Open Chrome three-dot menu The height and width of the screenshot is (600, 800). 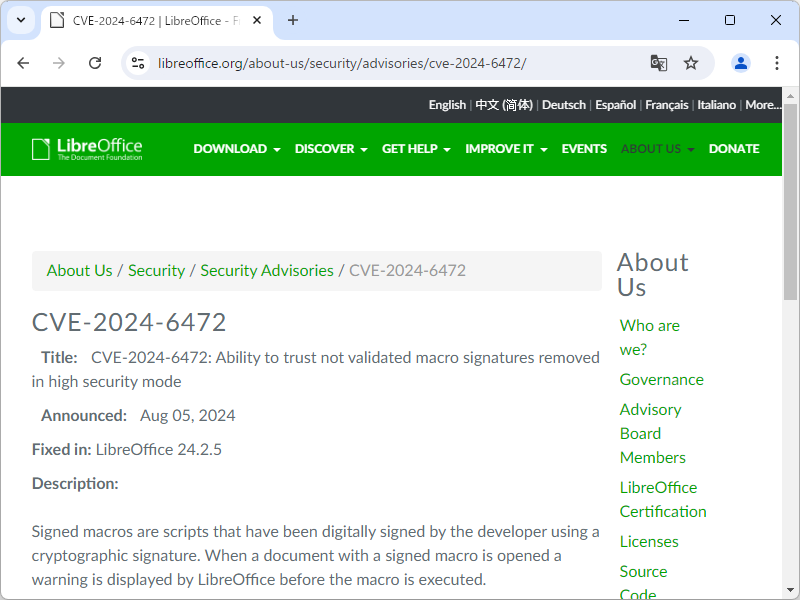(777, 63)
